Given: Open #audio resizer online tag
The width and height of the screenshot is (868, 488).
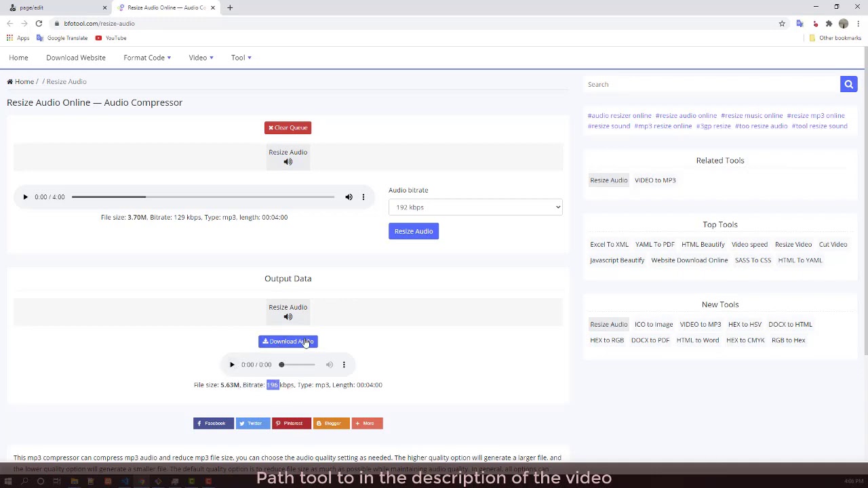Looking at the screenshot, I should point(619,116).
